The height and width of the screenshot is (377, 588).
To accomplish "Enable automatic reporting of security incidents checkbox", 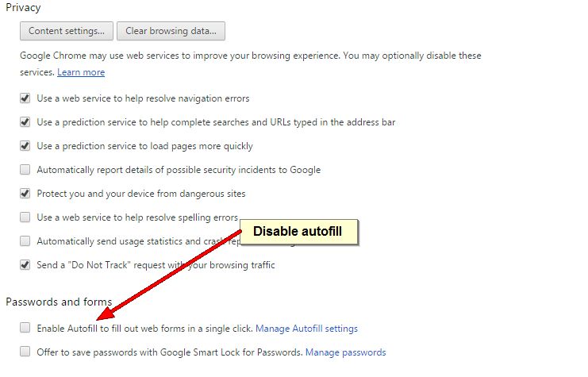I will point(25,170).
